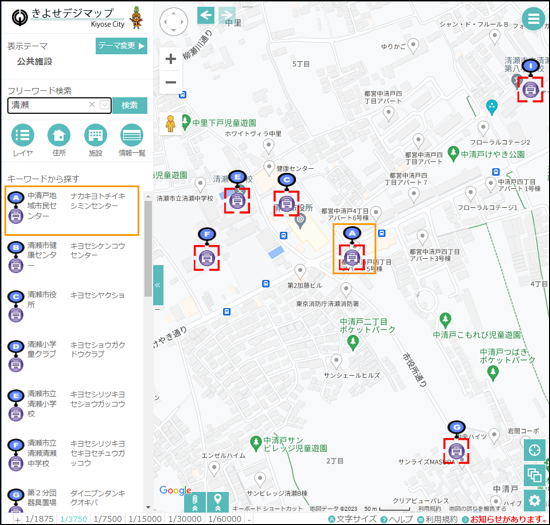Click the current location crosshair button
Image resolution: width=550 pixels, height=525 pixels.
click(534, 450)
